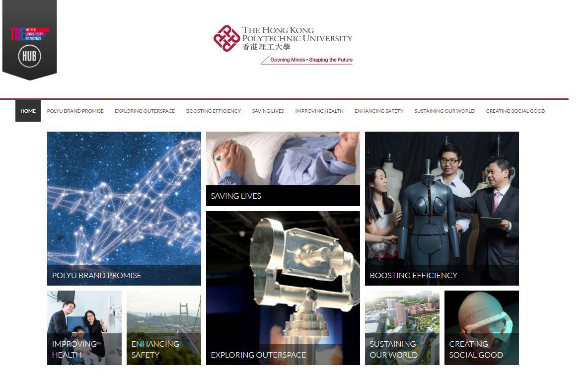Open the Creating Social Good goggles thumbnail

click(482, 328)
